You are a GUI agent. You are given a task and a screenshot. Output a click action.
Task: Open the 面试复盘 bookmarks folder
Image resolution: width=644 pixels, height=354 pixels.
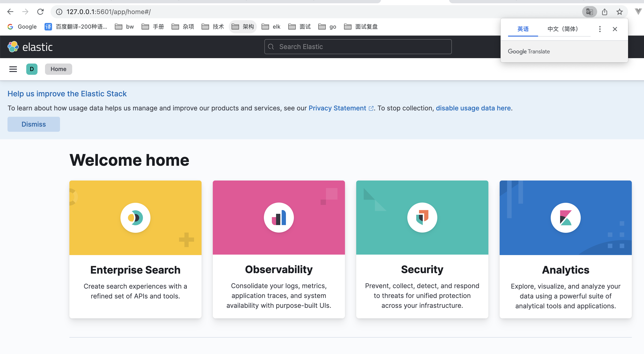361,26
